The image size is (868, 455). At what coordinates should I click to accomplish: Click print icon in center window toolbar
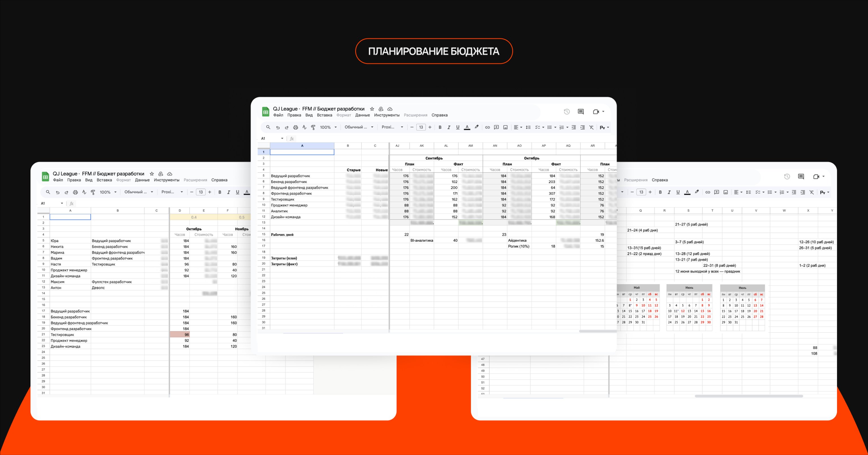click(x=296, y=127)
